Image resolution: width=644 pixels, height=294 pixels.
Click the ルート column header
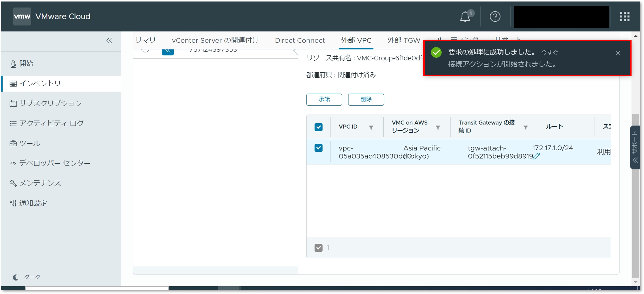[554, 127]
